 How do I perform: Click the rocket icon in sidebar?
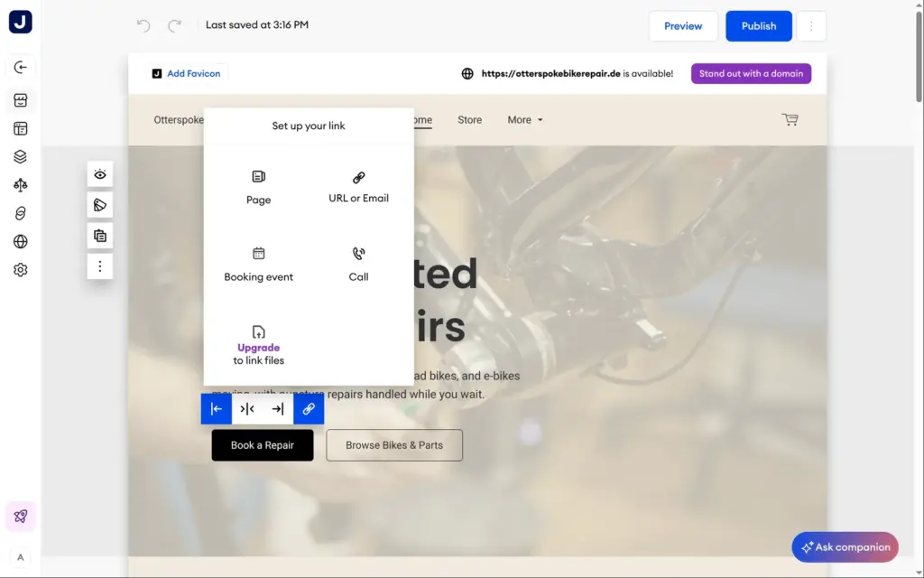20,517
